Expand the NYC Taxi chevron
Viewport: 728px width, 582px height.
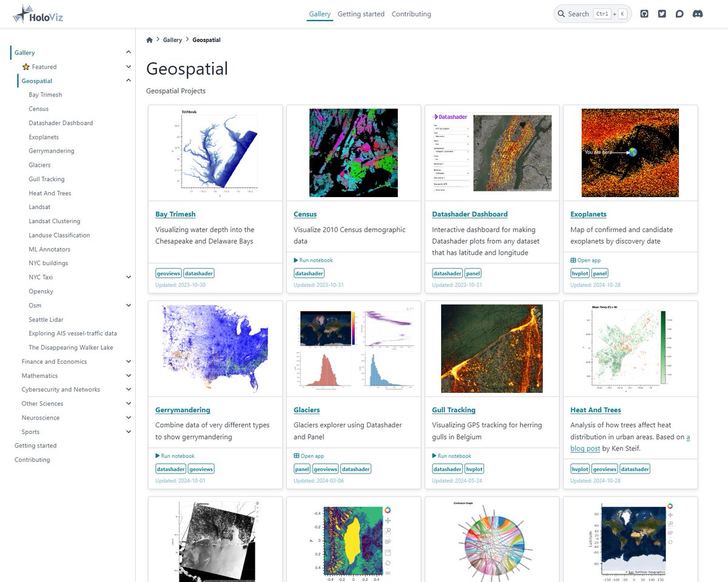point(128,277)
